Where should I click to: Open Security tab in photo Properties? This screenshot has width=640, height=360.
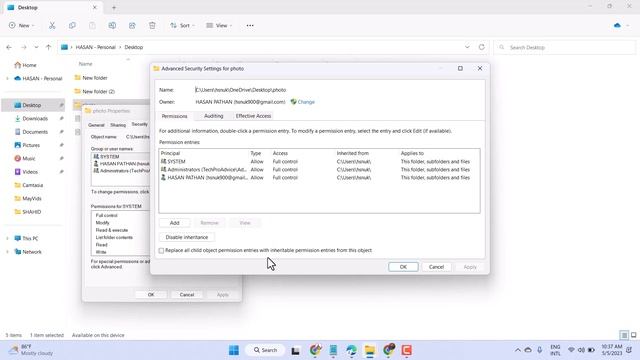[x=140, y=124]
